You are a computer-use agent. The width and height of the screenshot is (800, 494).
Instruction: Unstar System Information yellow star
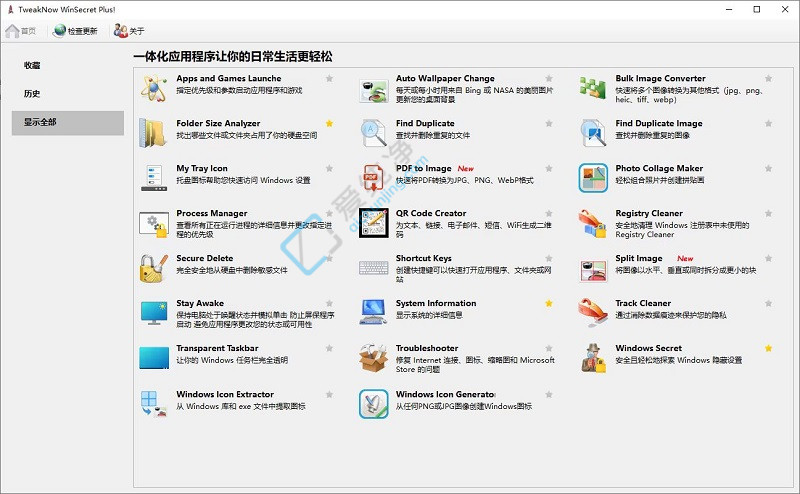pos(549,303)
